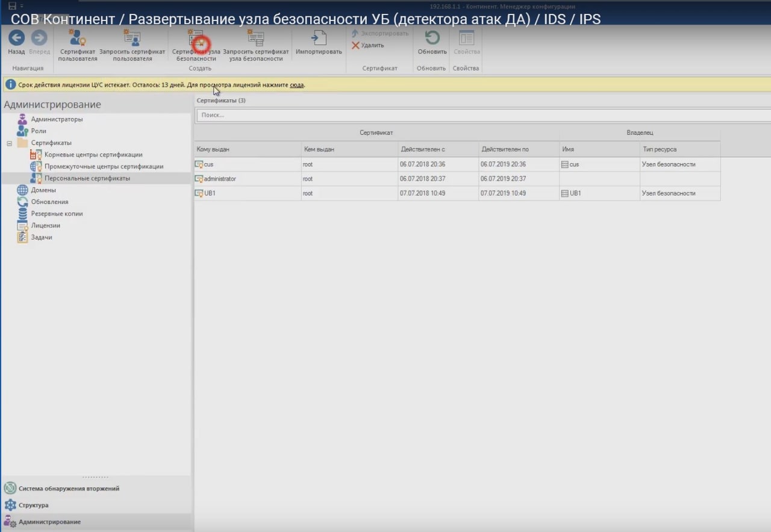Image resolution: width=771 pixels, height=532 pixels.
Task: Sort by the Тип ресурса column header
Action: (679, 149)
